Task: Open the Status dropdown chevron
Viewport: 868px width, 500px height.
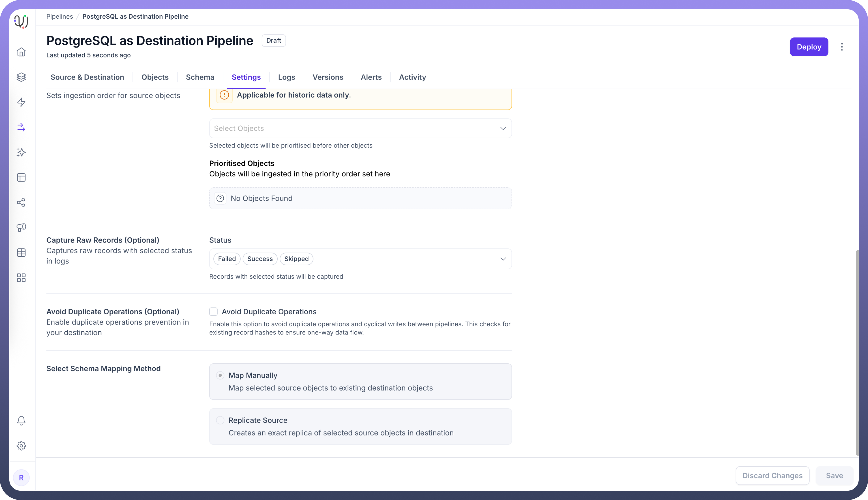Action: 503,259
